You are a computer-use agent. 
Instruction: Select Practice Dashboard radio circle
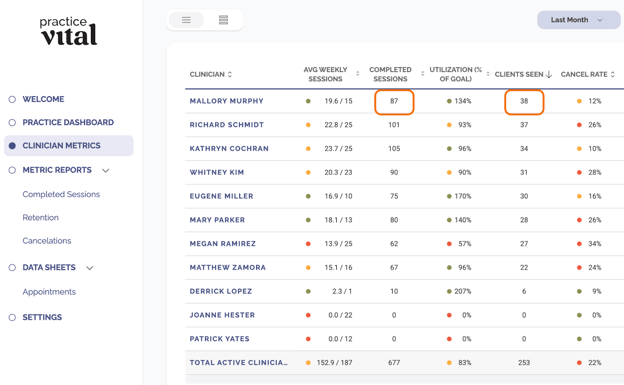coord(12,122)
